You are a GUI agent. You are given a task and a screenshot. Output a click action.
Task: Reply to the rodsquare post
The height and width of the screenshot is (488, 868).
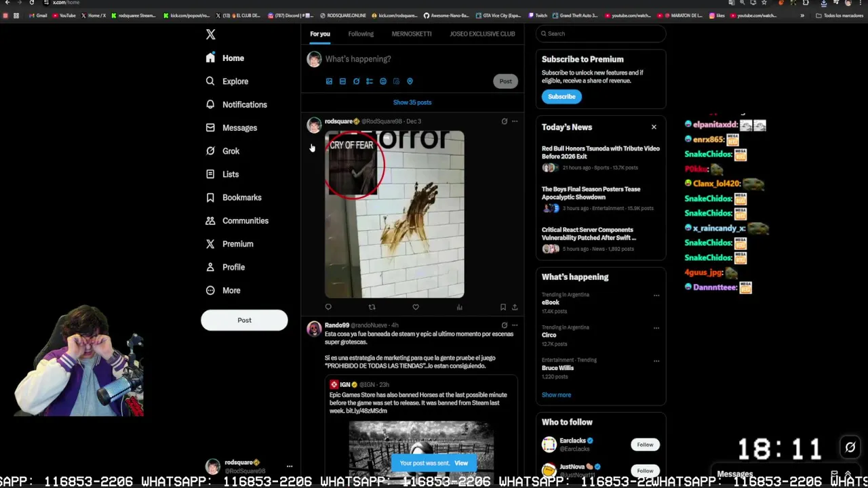(328, 307)
